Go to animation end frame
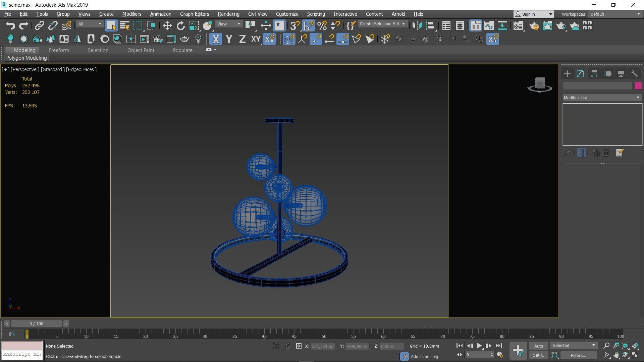 pyautogui.click(x=499, y=346)
